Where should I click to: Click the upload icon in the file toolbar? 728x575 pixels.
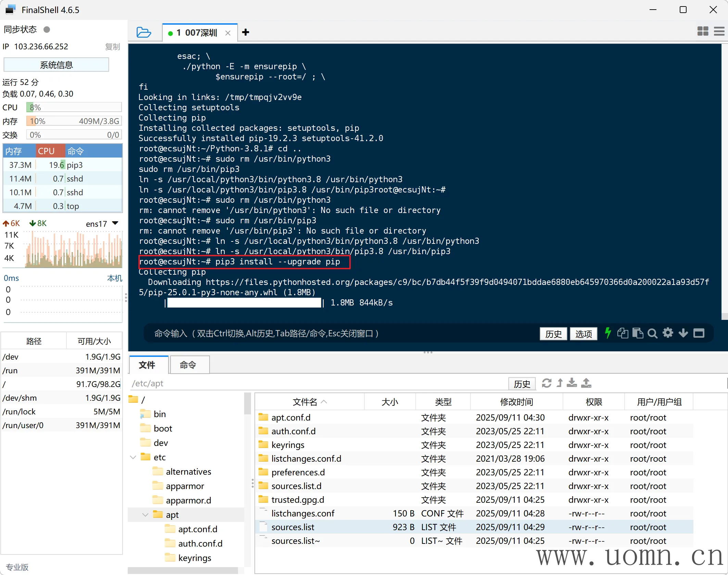[586, 383]
